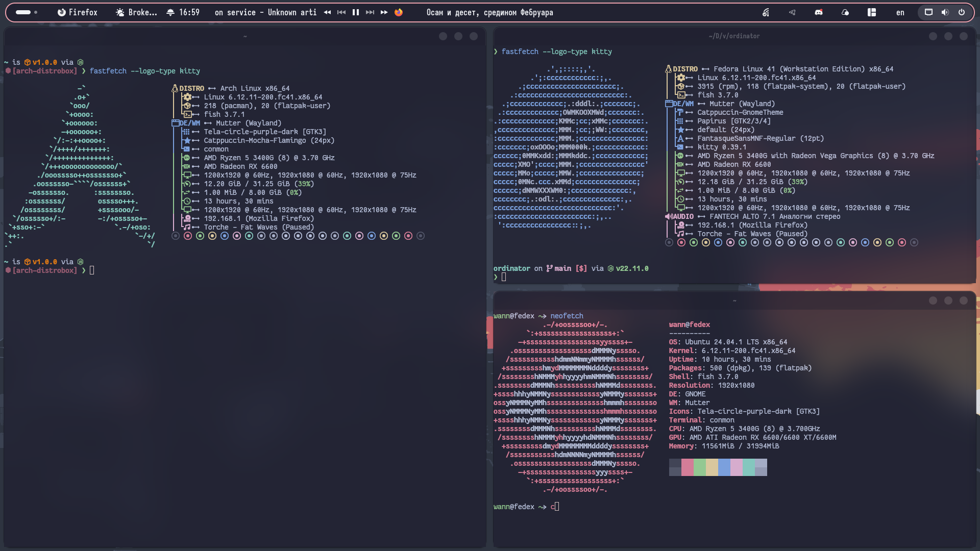Click 'Ubuntu 24.04.1 LTS x86_64' OS line

coord(736,342)
